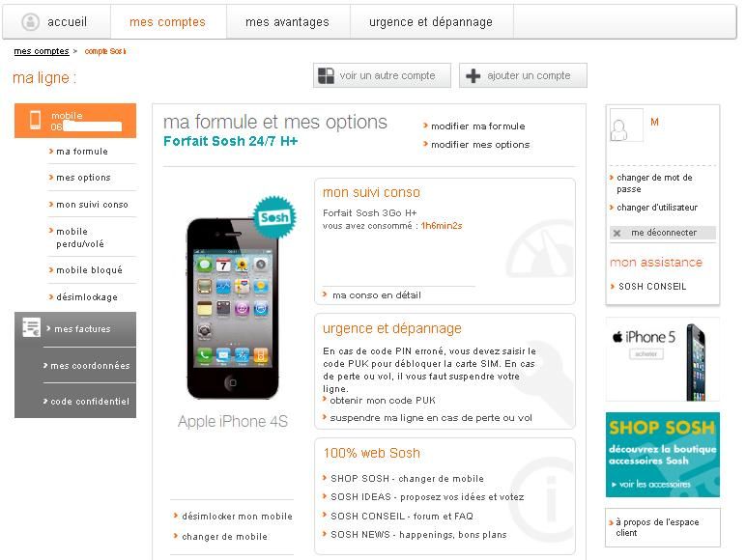Open the mes avantages tab

pyautogui.click(x=288, y=22)
